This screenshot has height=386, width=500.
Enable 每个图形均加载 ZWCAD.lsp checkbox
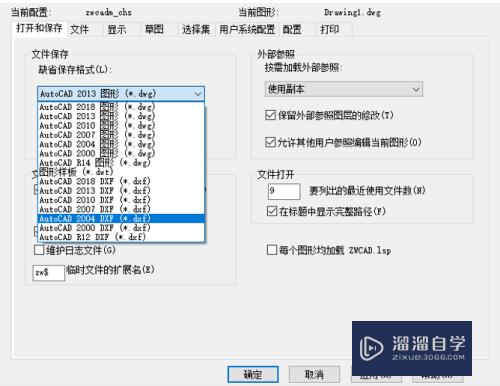pyautogui.click(x=272, y=250)
